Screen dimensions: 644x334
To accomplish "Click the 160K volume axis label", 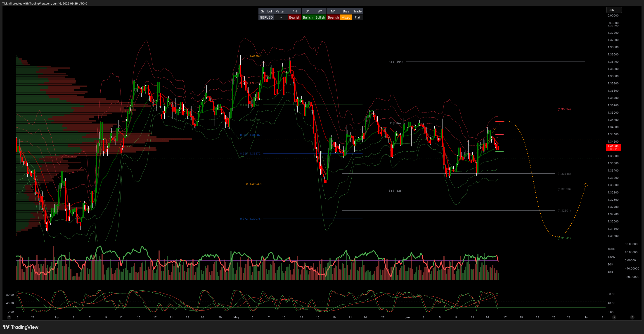I will (x=611, y=249).
